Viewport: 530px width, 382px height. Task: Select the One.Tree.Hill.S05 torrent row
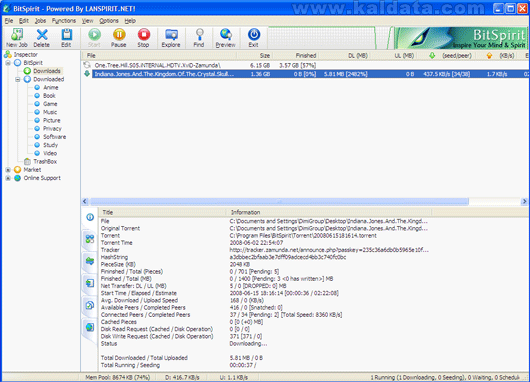tap(306, 66)
